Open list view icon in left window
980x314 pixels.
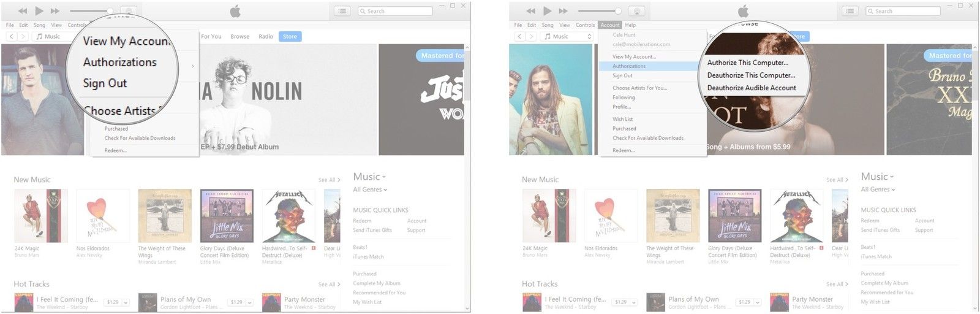pyautogui.click(x=342, y=11)
